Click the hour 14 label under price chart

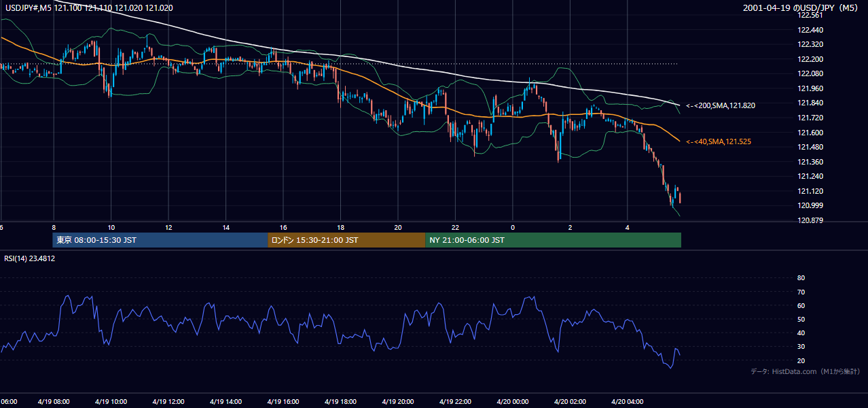click(225, 228)
